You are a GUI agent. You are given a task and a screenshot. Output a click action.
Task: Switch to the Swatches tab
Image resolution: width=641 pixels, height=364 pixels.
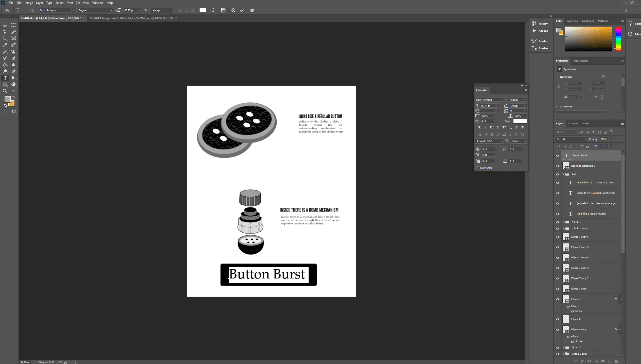click(572, 21)
